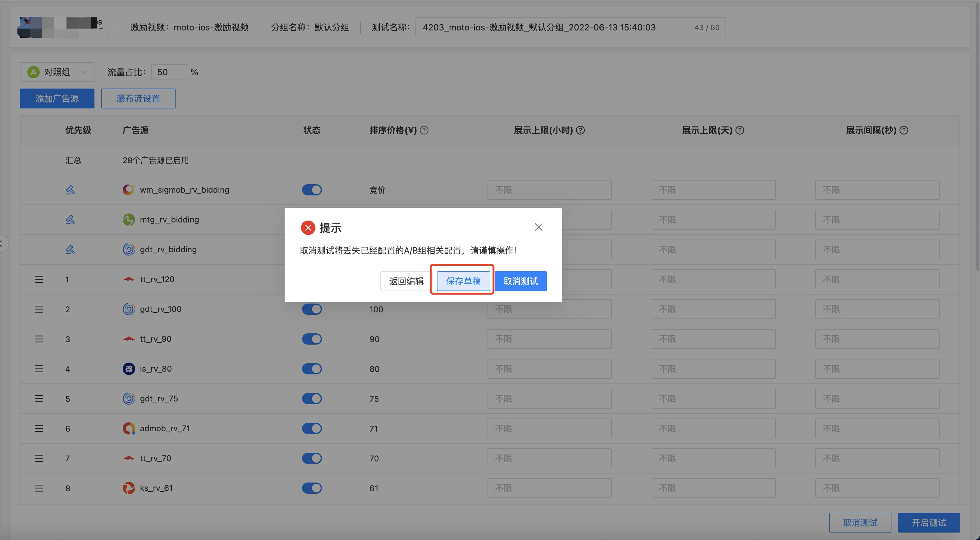
Task: Click the lightning bidding icon beside gdt_rv_bidding
Action: point(70,249)
